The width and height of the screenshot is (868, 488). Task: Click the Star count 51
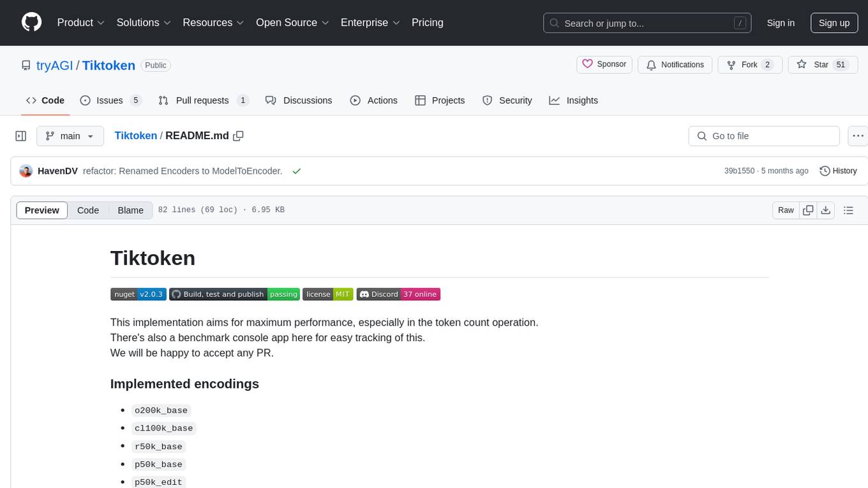coord(841,65)
